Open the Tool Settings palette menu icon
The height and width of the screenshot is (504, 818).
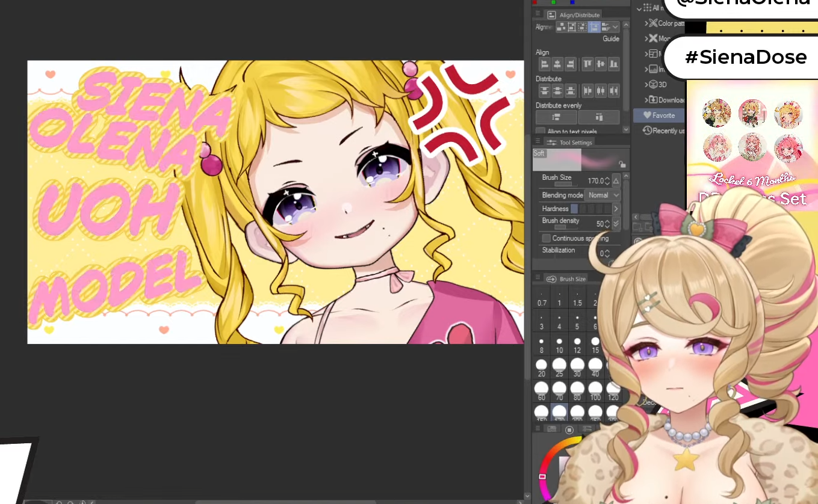[x=537, y=142]
